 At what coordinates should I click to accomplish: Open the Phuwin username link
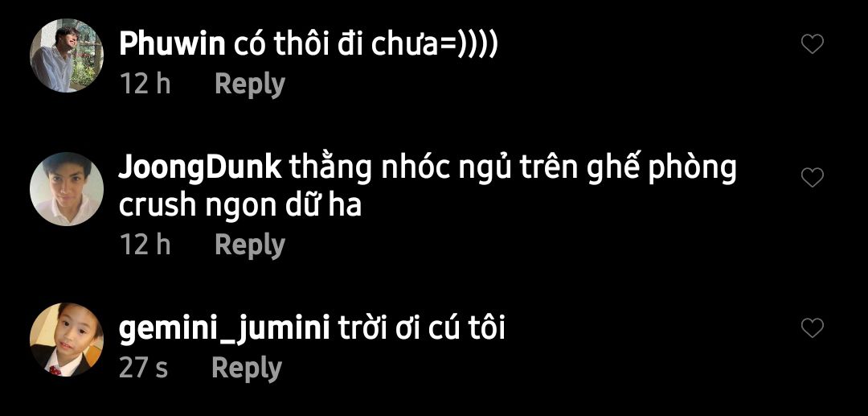click(x=172, y=45)
